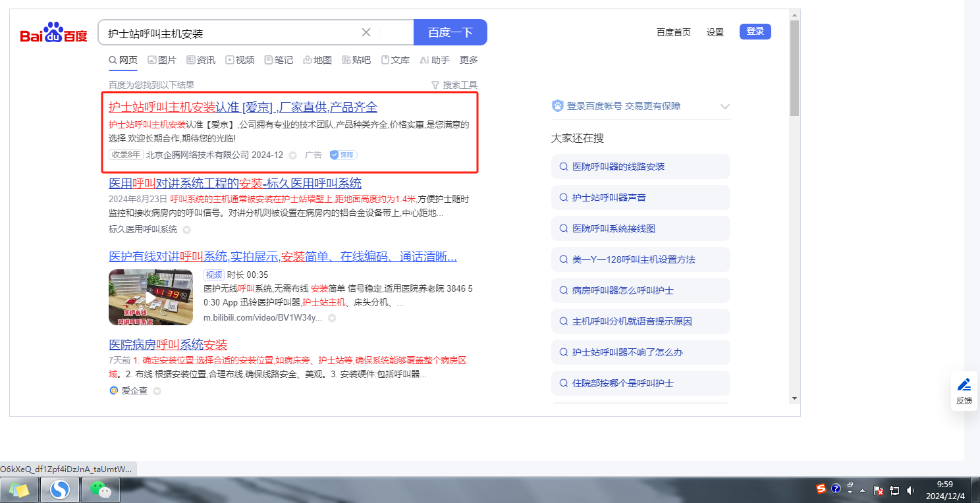
Task: Switch to the 视频 search tab
Action: (x=240, y=60)
